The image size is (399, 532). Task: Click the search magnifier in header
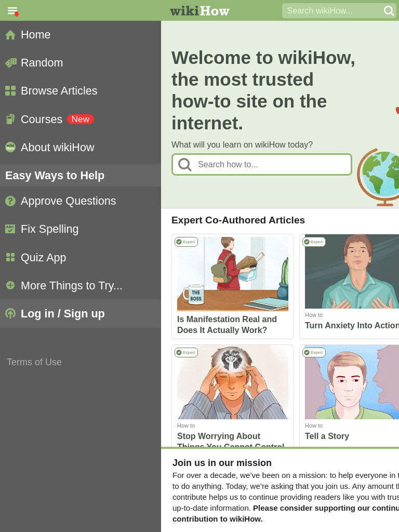click(389, 11)
